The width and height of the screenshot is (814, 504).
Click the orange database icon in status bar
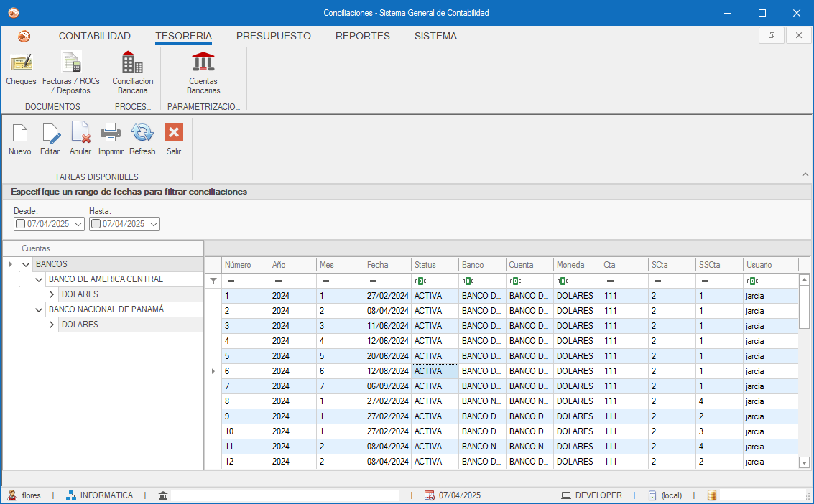712,495
